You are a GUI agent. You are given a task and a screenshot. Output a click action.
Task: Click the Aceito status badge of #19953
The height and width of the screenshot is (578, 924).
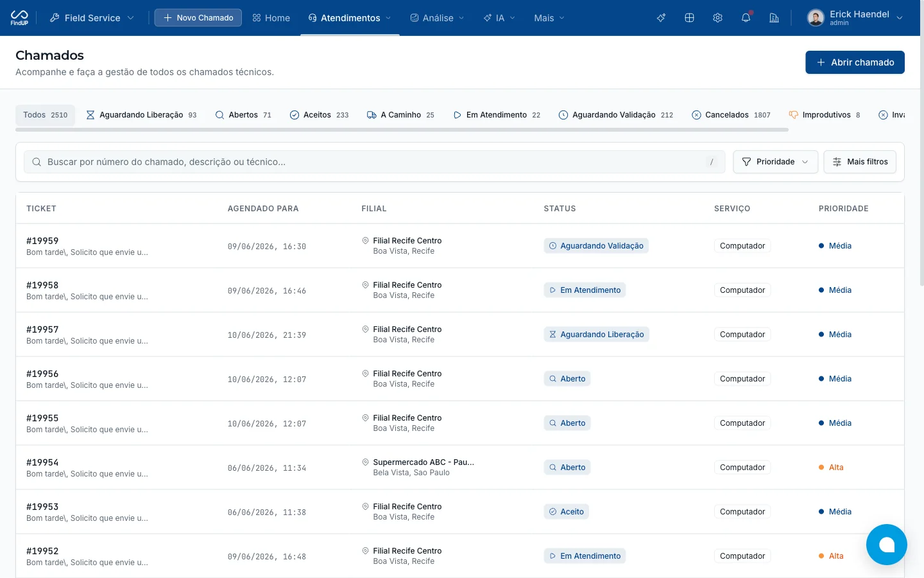(x=567, y=512)
